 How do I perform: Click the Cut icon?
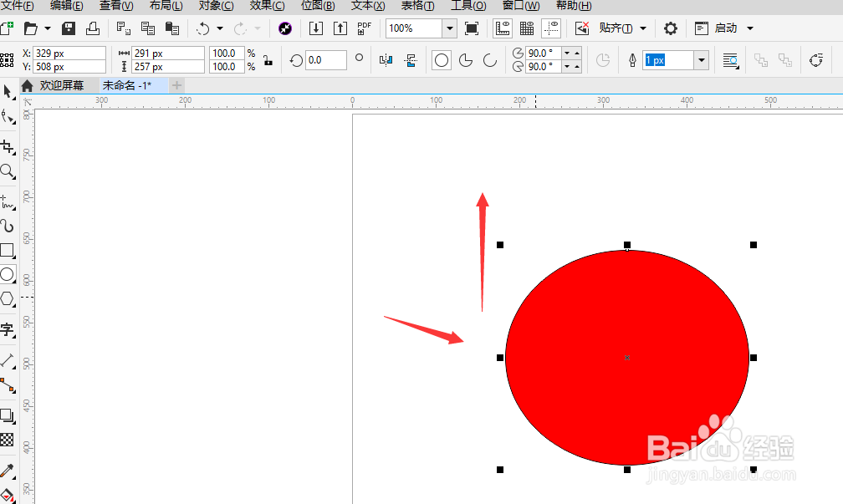[123, 28]
